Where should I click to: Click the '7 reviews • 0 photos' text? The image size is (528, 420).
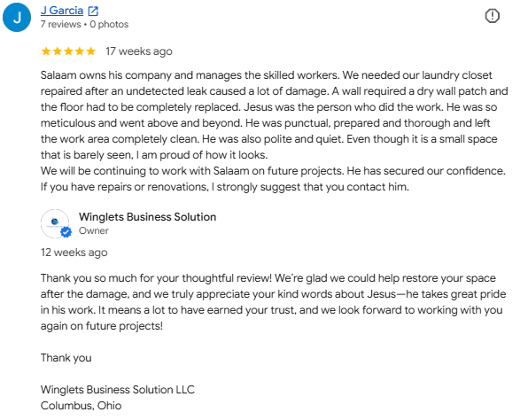point(84,24)
